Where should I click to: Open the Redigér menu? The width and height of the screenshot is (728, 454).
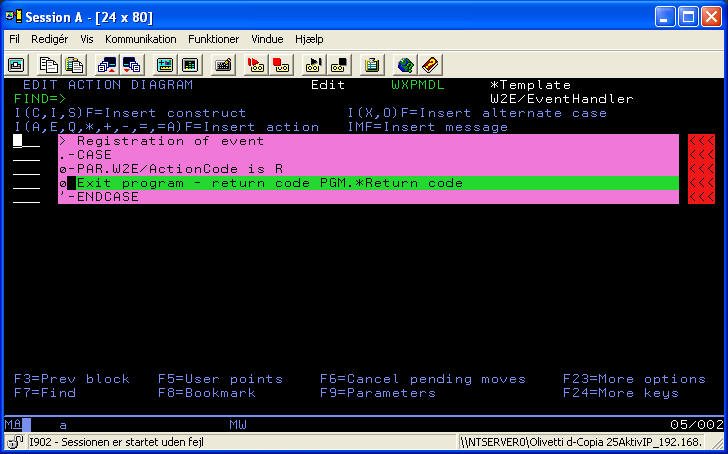click(x=49, y=39)
